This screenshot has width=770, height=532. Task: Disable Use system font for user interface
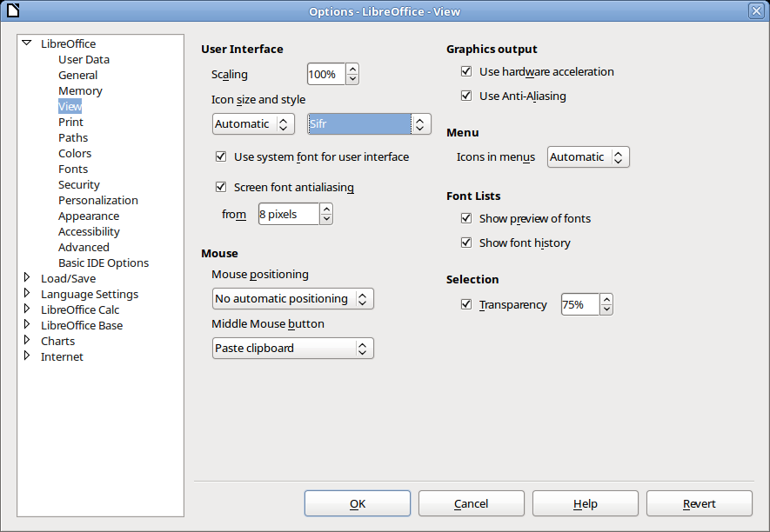pyautogui.click(x=221, y=156)
